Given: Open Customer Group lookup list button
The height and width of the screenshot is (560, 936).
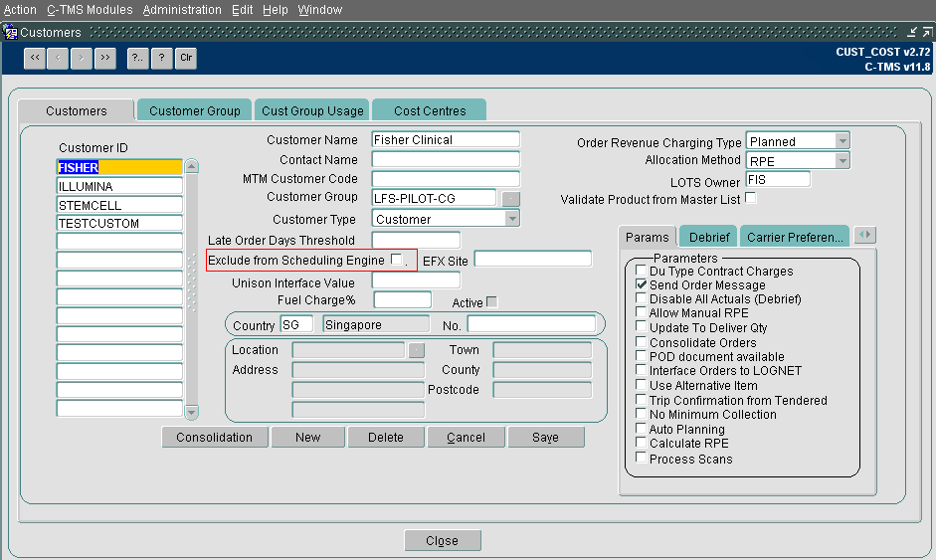Looking at the screenshot, I should click(511, 199).
